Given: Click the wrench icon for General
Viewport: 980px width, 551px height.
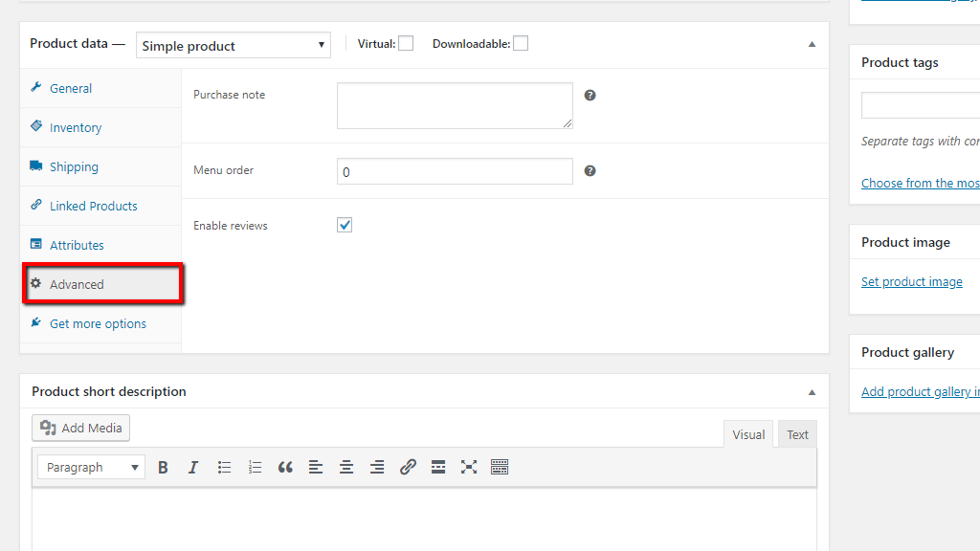Looking at the screenshot, I should click(36, 87).
